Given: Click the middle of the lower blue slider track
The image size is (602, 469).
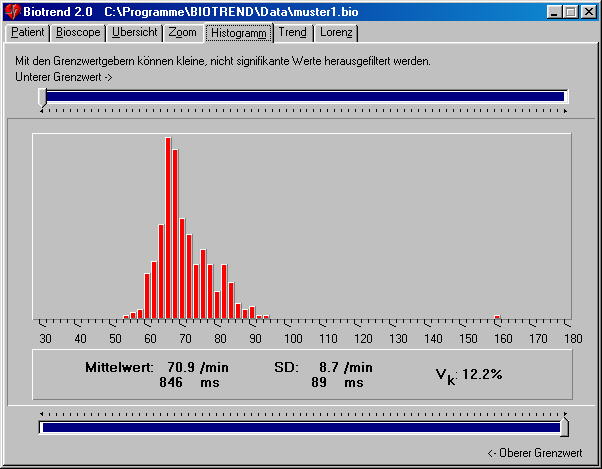Looking at the screenshot, I should (300, 428).
